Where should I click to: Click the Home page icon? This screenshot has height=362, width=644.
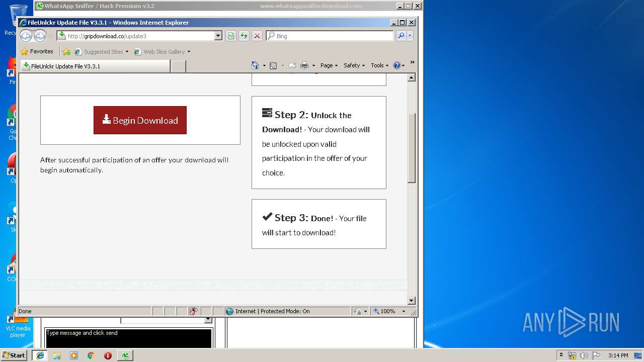(x=255, y=65)
